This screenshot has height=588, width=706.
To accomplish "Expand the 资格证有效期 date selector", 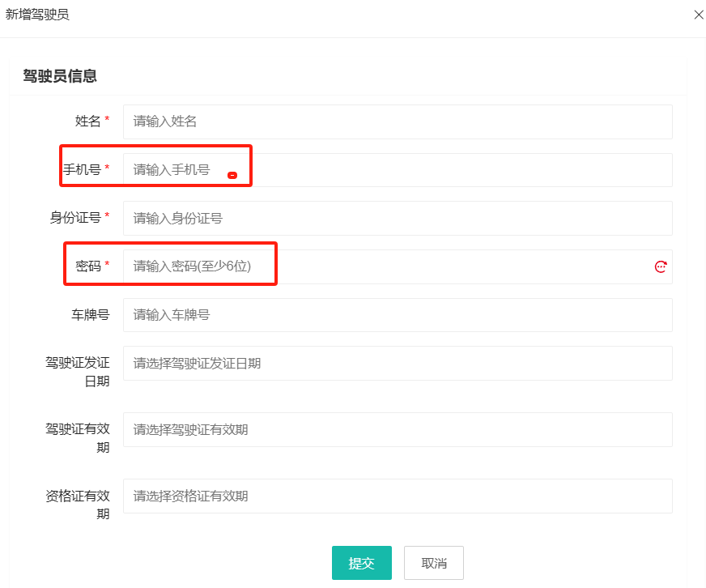I will [x=397, y=496].
